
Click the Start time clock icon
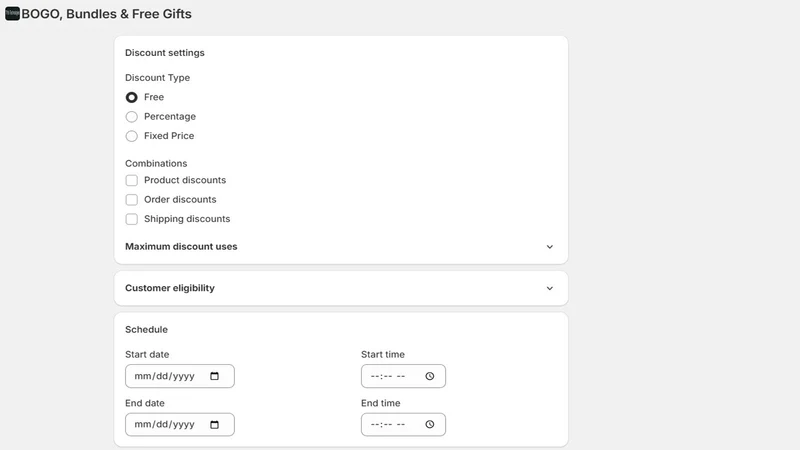point(430,376)
